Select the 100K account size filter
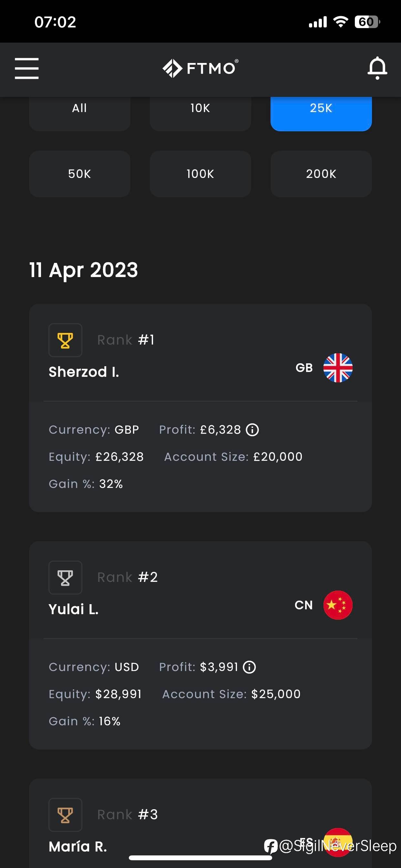 pyautogui.click(x=200, y=174)
